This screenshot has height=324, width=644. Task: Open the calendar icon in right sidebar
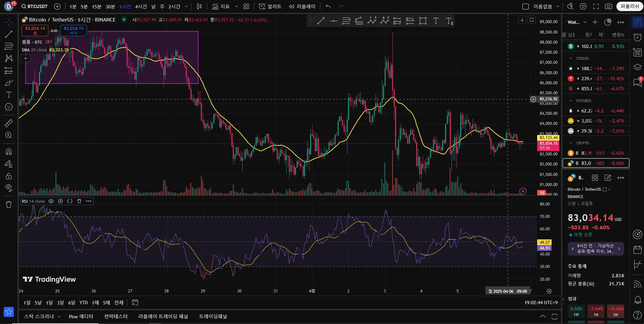[x=637, y=249]
